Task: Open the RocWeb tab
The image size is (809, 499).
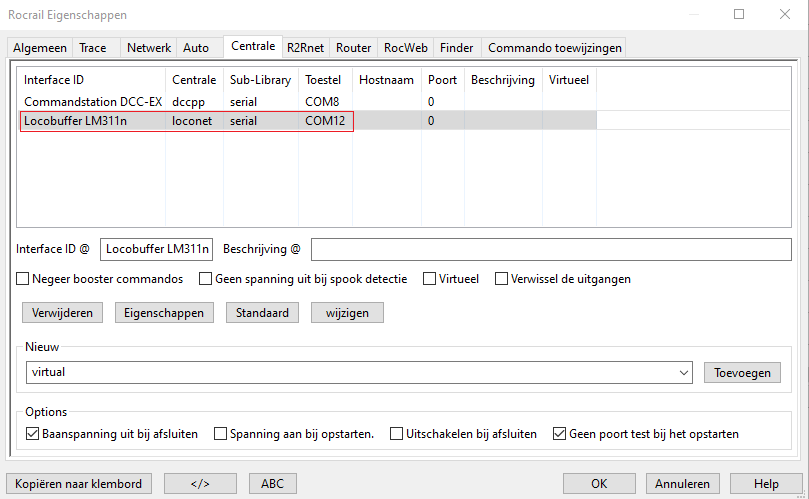Action: pos(406,48)
